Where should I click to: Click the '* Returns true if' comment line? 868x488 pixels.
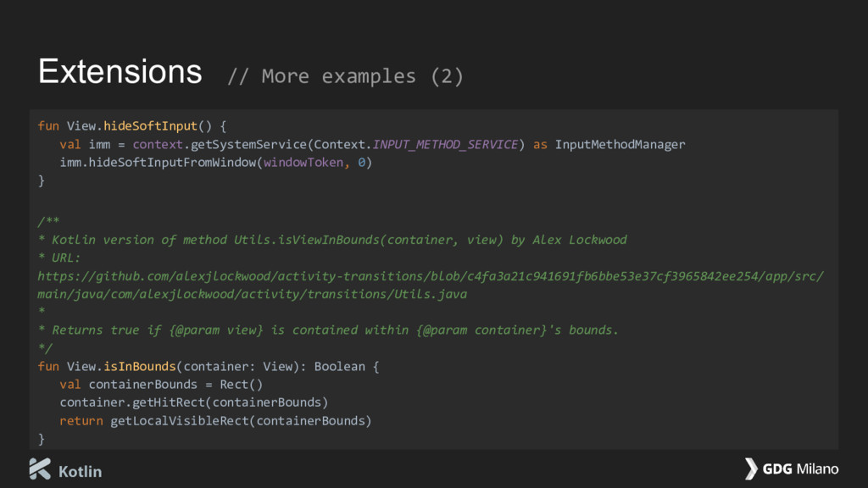pyautogui.click(x=328, y=330)
